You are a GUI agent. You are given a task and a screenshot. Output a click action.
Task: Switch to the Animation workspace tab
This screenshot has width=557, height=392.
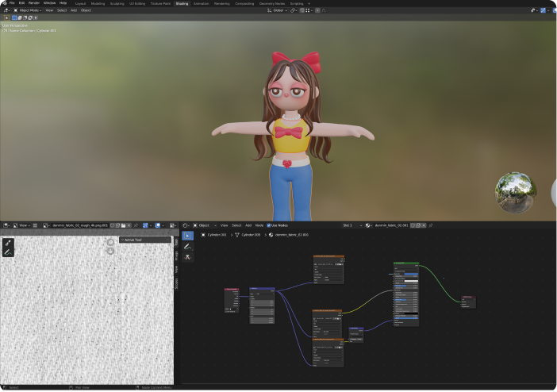pos(201,3)
